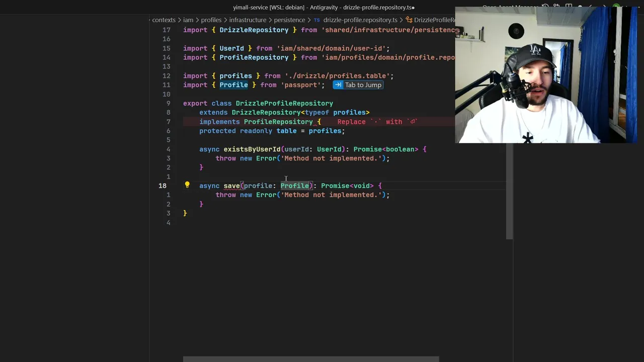Viewport: 644px width, 362px height.
Task: Click the webcam overlay video thumbnail
Action: [546, 75]
